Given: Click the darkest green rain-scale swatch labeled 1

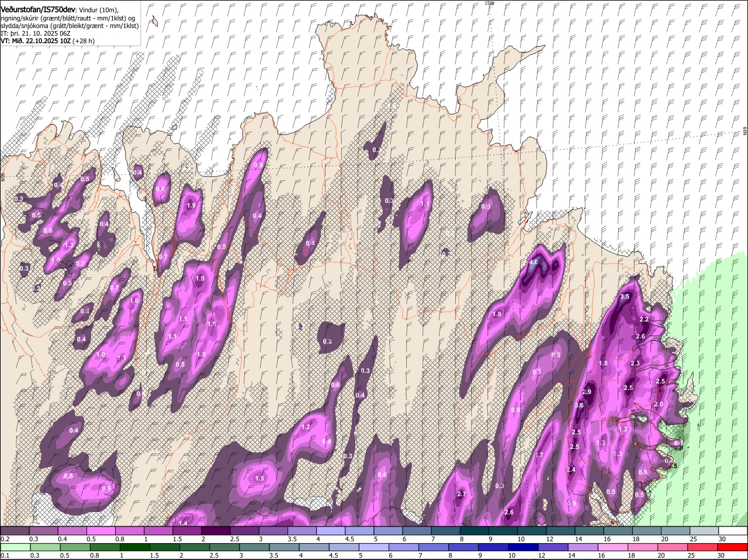Looking at the screenshot, I should point(135,548).
